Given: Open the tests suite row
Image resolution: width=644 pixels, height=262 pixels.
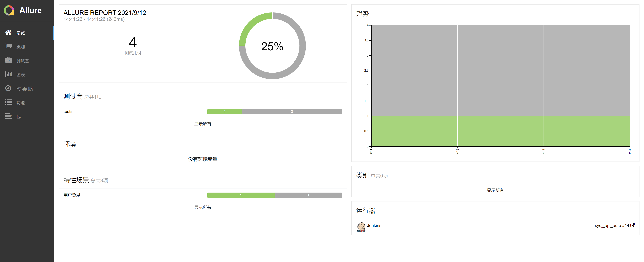Looking at the screenshot, I should coord(68,112).
